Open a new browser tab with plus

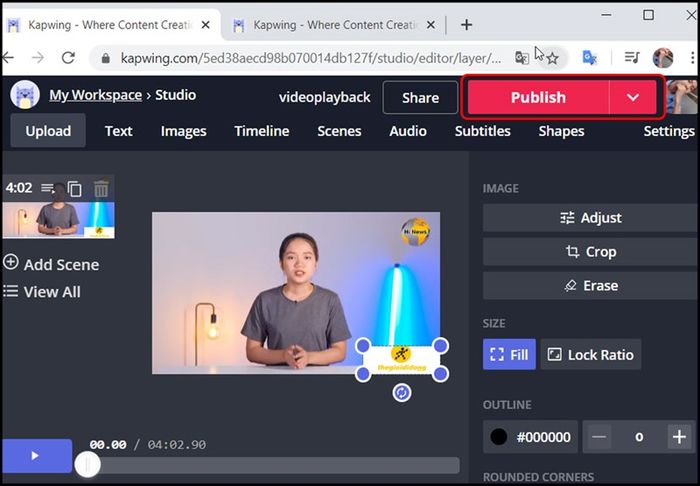pyautogui.click(x=466, y=25)
